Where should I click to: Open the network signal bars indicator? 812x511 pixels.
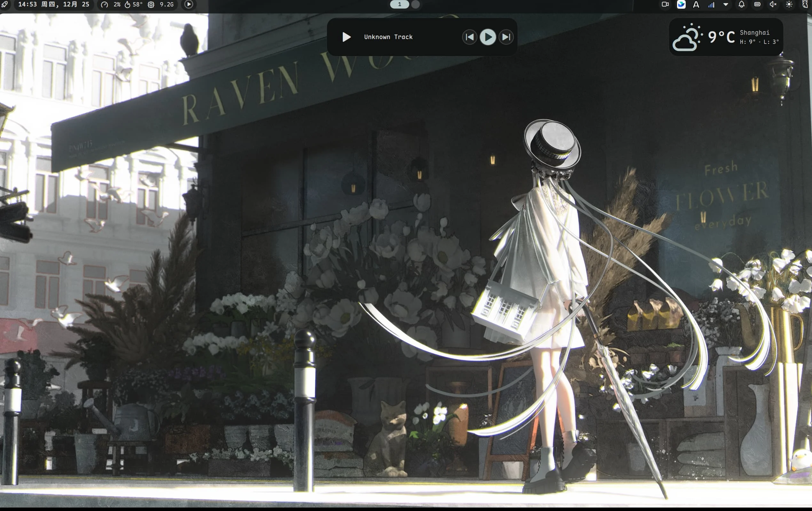click(711, 5)
